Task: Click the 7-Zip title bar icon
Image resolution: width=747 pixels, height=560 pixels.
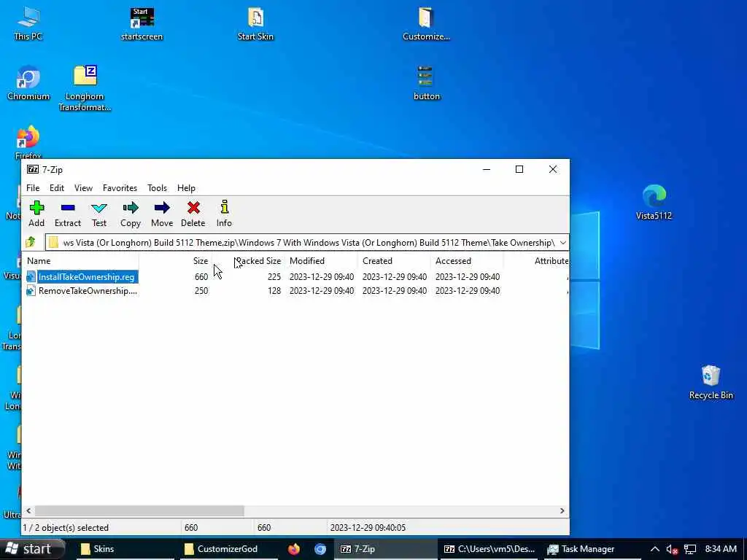Action: (x=33, y=169)
